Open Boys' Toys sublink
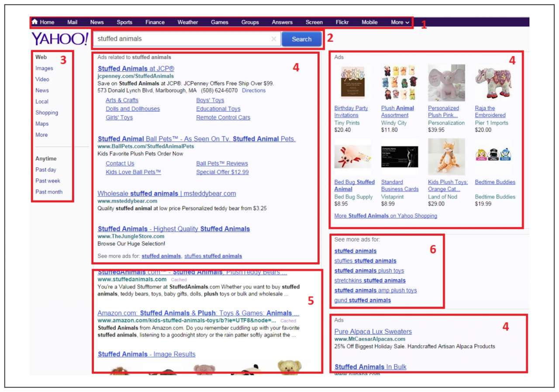The width and height of the screenshot is (559, 392). click(x=210, y=100)
